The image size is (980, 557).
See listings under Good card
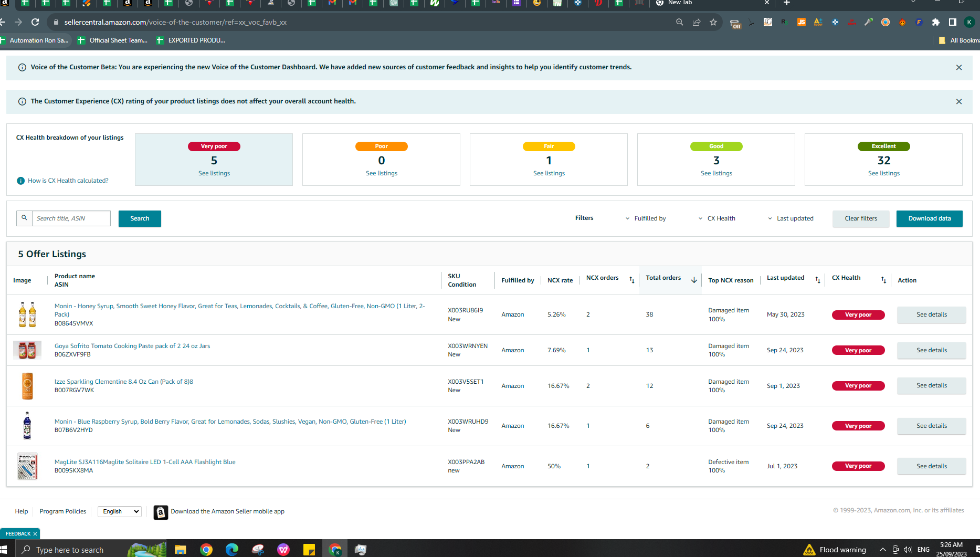pyautogui.click(x=716, y=173)
